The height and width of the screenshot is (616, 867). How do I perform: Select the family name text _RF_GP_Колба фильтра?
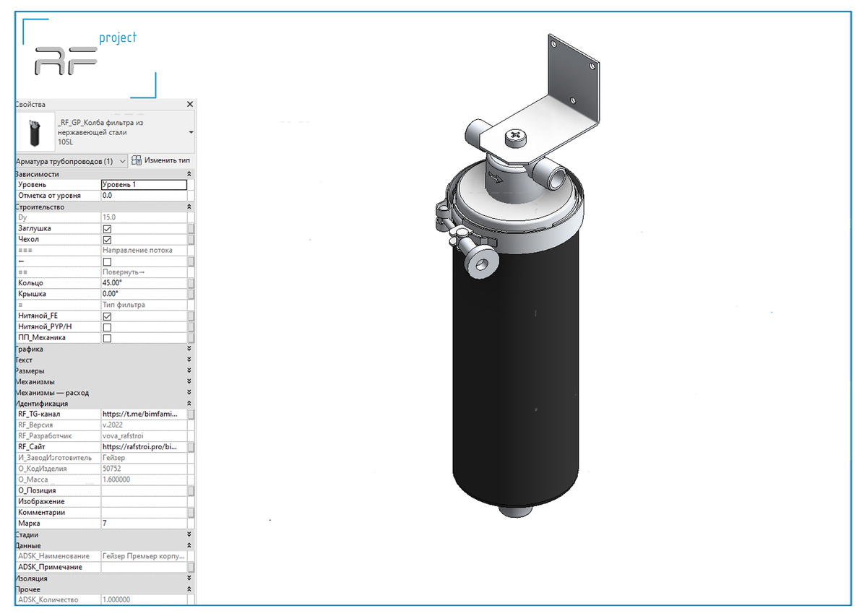(100, 123)
